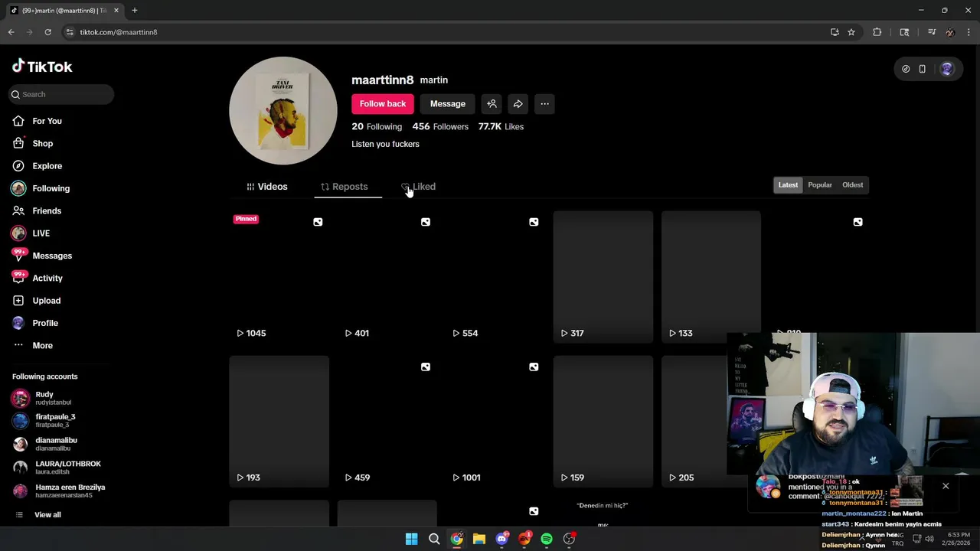Sort videos by Oldest
The height and width of the screenshot is (551, 980).
(x=853, y=184)
